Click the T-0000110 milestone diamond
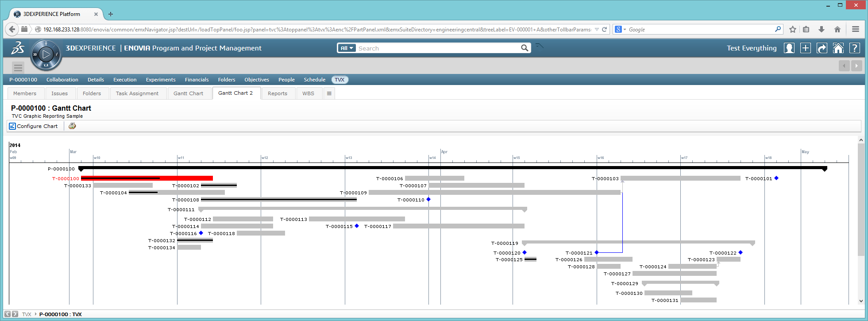868x321 pixels. [x=428, y=200]
